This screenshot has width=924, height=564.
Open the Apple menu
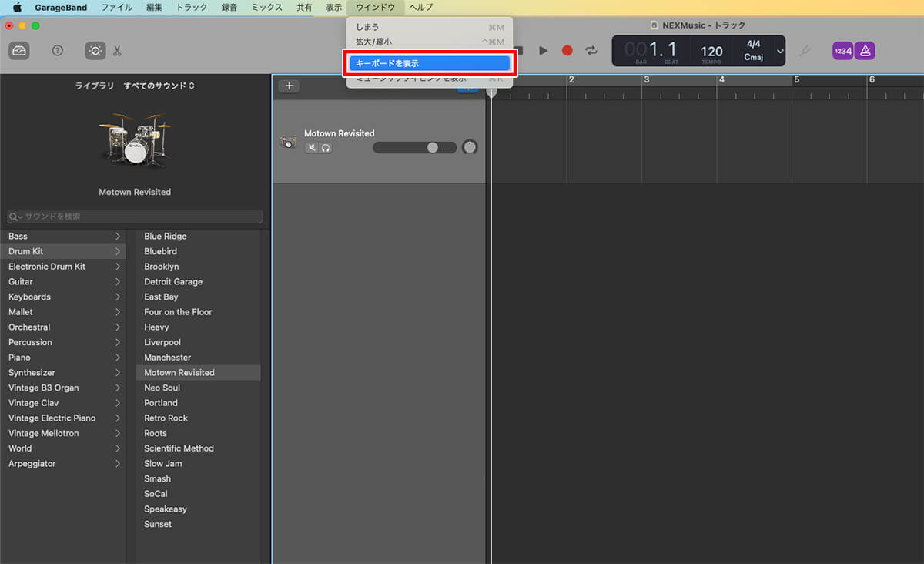coord(17,7)
